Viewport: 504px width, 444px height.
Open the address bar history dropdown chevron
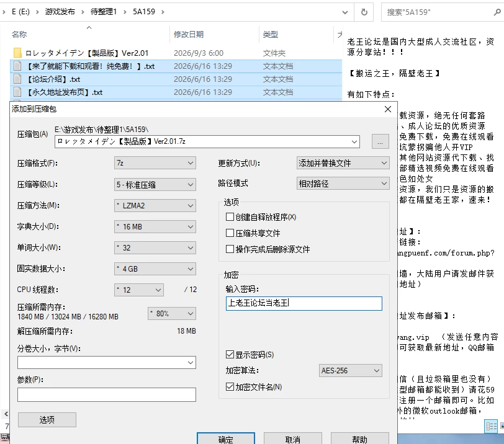click(x=345, y=12)
